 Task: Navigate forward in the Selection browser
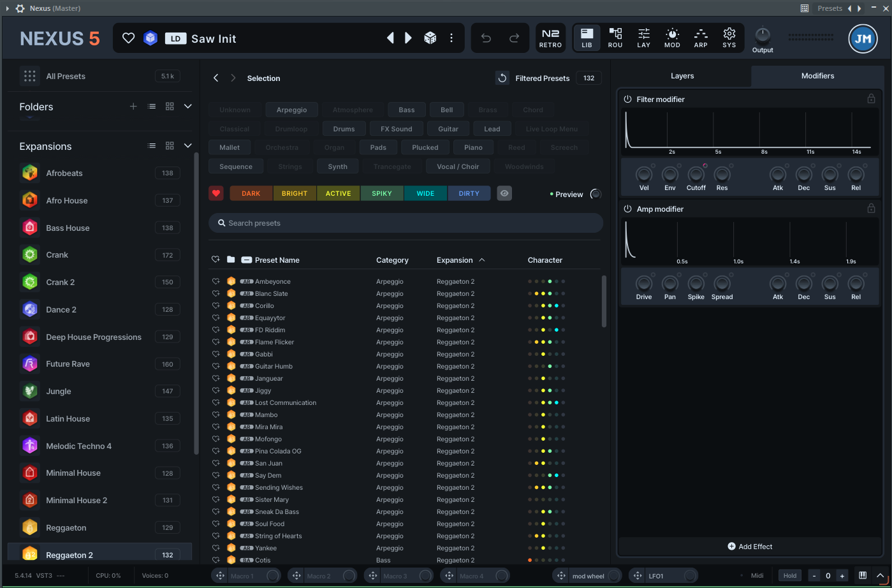pyautogui.click(x=233, y=78)
